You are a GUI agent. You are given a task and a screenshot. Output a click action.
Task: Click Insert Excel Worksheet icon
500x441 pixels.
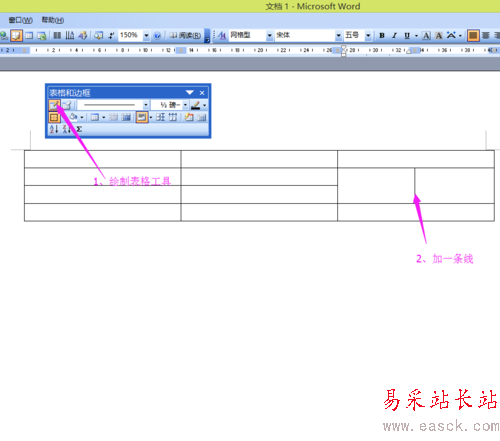pos(42,35)
